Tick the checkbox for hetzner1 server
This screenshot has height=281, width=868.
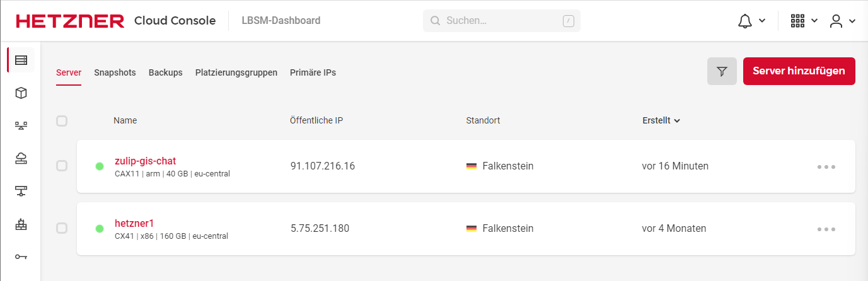point(62,228)
